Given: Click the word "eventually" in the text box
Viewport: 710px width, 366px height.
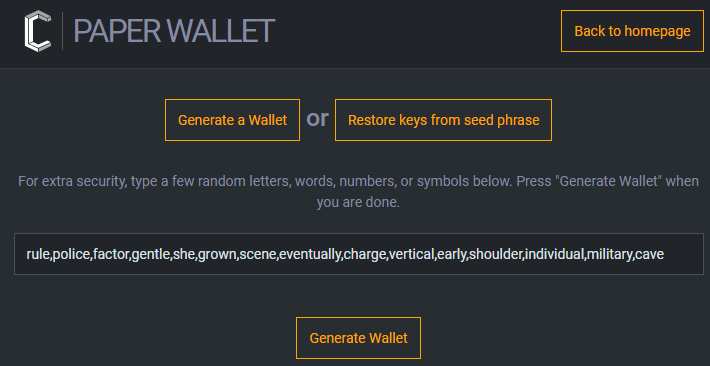Looking at the screenshot, I should click(x=310, y=255).
